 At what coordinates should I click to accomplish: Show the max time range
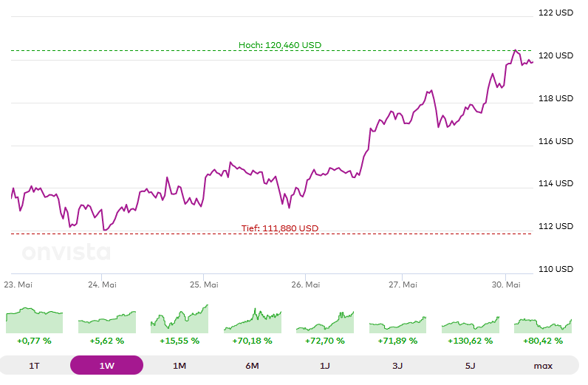pos(543,365)
